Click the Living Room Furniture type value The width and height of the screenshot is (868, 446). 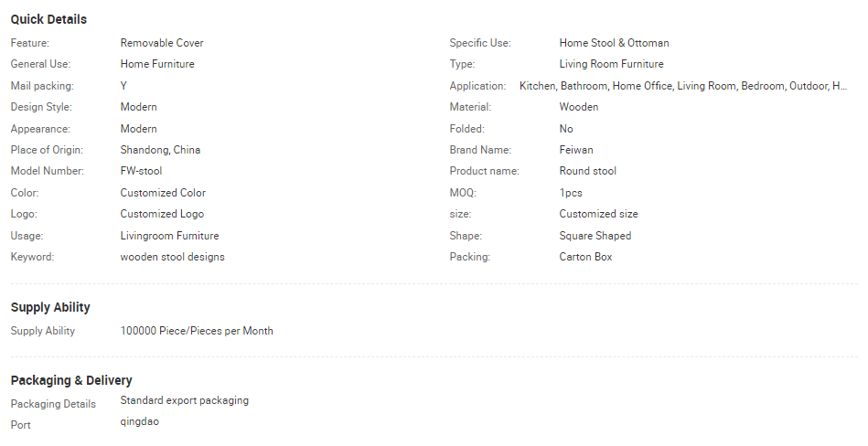point(611,64)
